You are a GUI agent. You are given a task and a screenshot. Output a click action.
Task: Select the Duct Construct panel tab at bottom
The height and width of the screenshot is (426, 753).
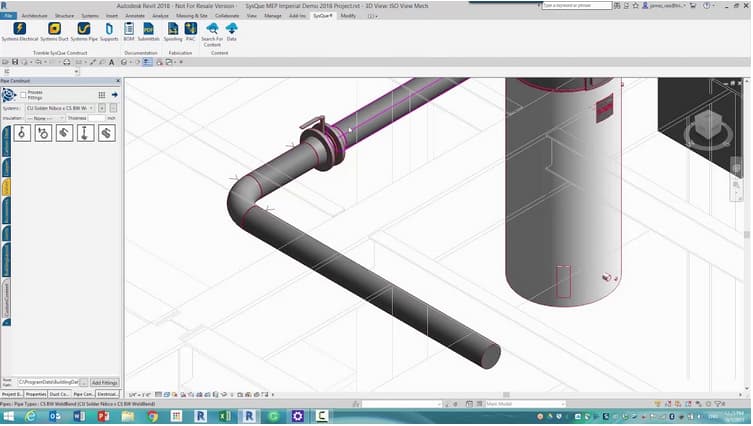[60, 394]
